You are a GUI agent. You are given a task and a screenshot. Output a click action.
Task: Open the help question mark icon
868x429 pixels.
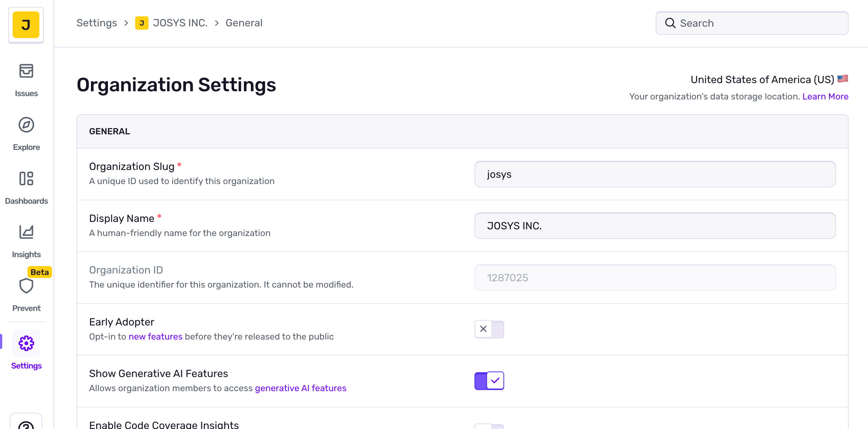click(26, 425)
